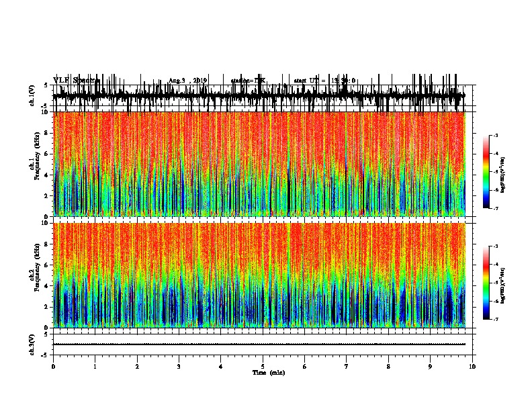Click the ch.1 colorbar log(PSD) label
The image size is (532, 411).
click(x=503, y=175)
